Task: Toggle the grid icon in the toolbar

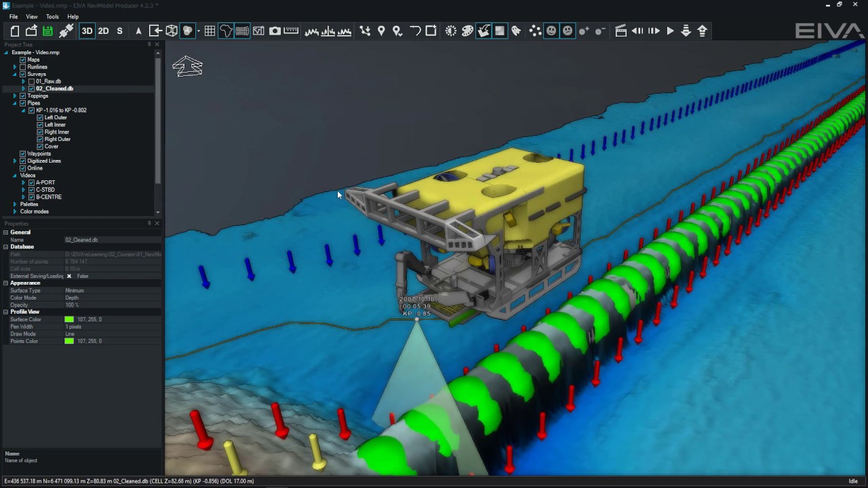Action: pos(210,30)
